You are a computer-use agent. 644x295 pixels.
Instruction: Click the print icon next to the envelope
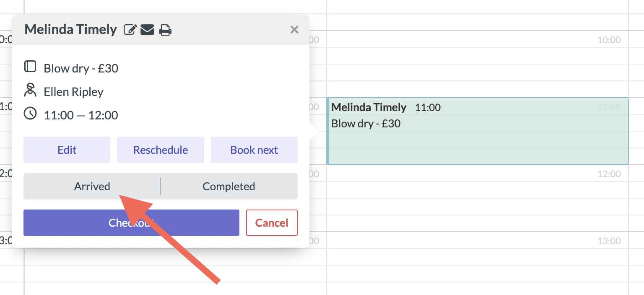tap(165, 29)
